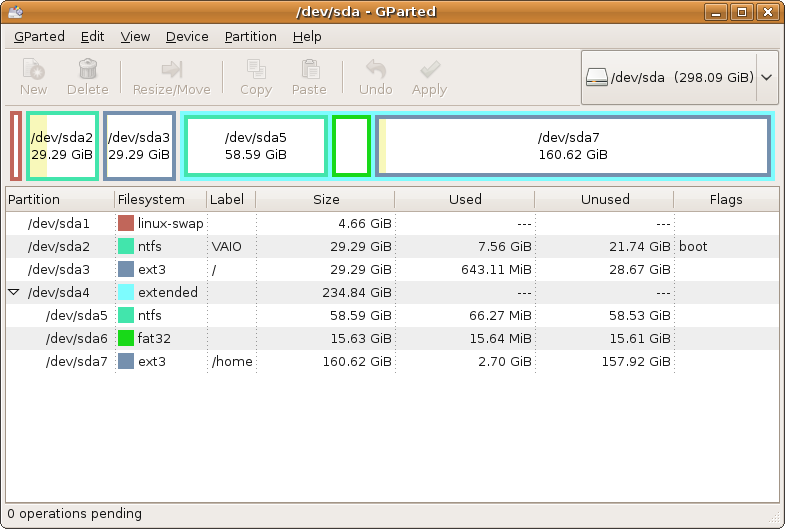Open the Device menu
The image size is (785, 529).
187,37
